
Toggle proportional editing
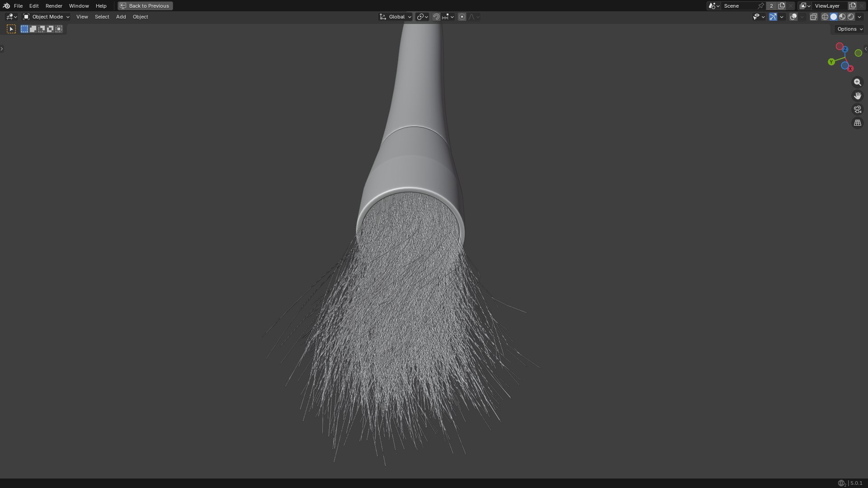(x=462, y=17)
